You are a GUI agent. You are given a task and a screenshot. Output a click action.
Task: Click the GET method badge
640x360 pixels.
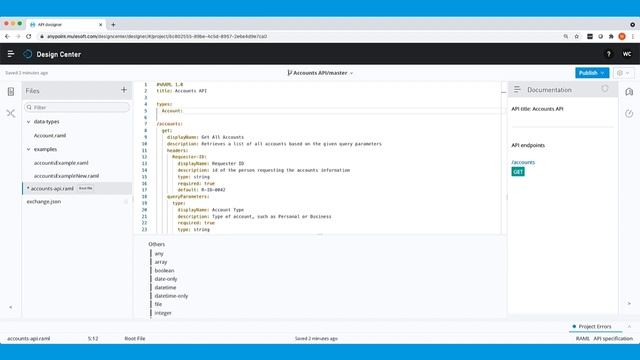click(x=518, y=172)
